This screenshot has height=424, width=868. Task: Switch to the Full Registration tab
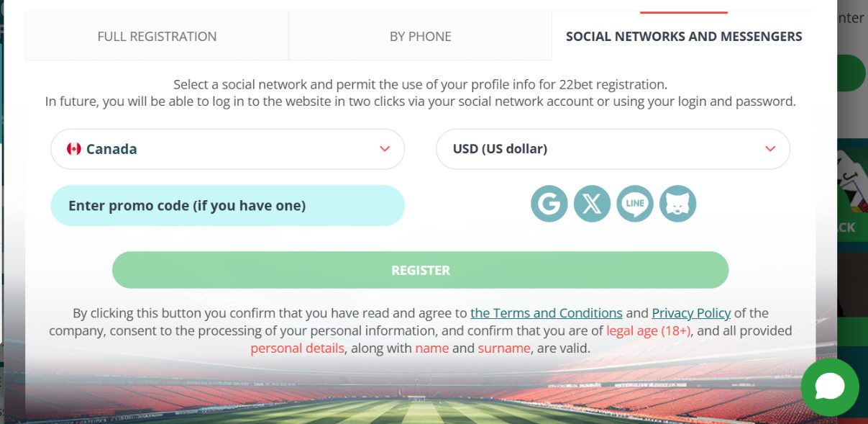[x=157, y=36]
